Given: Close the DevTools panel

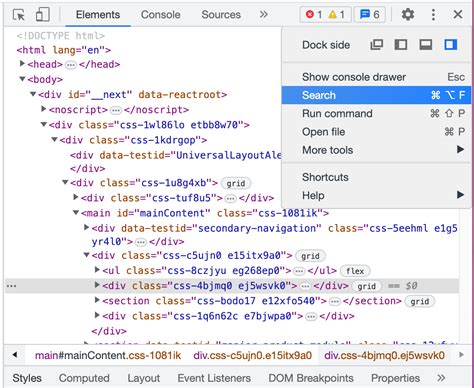Looking at the screenshot, I should click(458, 15).
